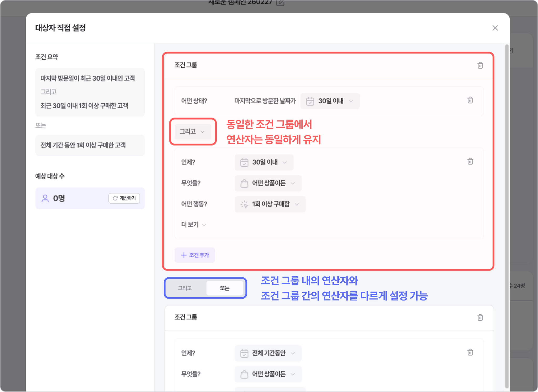This screenshot has height=392, width=538.
Task: Delete the 마지막으로 방문한 날짜가 condition row
Action: coord(470,100)
